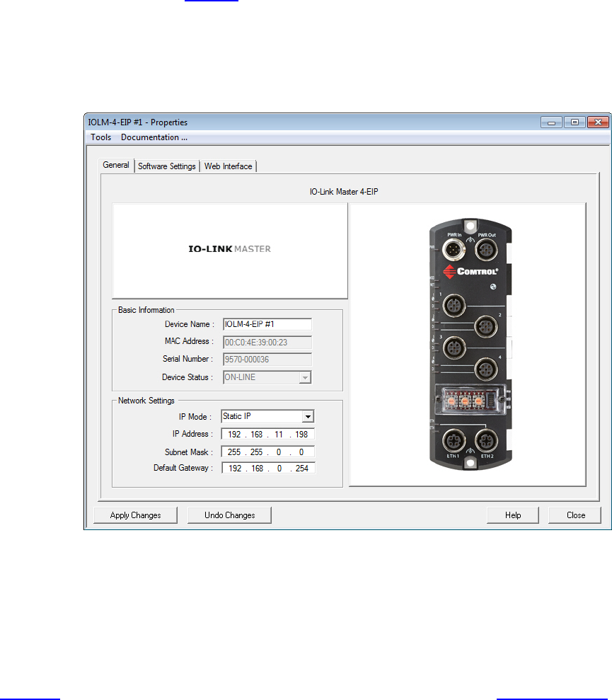Viewport: 612px width, 700px height.
Task: Click the Default Gateway input field
Action: click(268, 469)
